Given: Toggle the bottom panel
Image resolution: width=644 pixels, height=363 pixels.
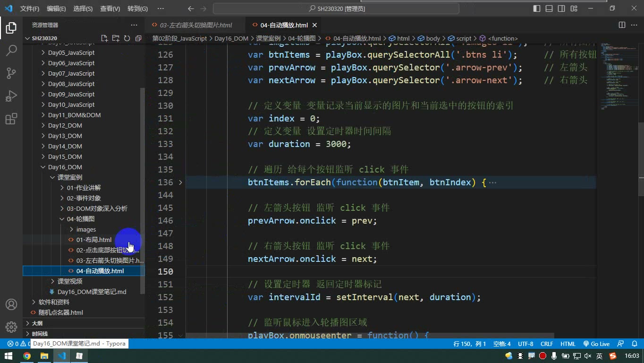Looking at the screenshot, I should tap(549, 9).
